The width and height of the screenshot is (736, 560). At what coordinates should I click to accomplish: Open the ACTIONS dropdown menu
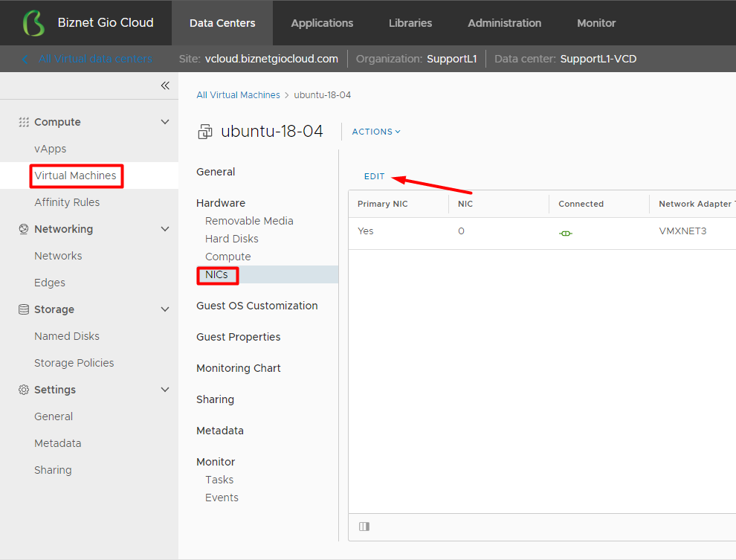click(376, 132)
